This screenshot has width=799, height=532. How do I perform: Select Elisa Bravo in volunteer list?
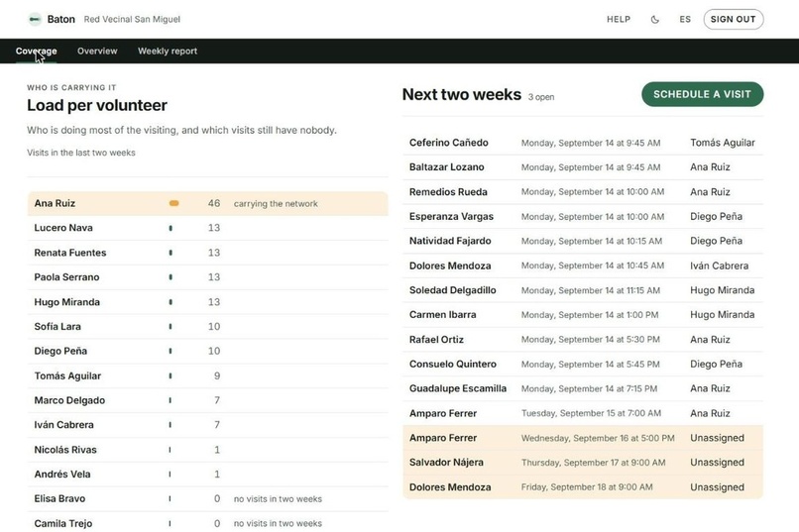(207, 498)
